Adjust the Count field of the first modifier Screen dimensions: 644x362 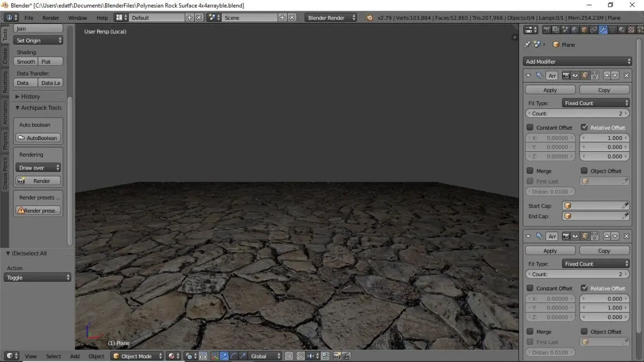[x=577, y=114]
